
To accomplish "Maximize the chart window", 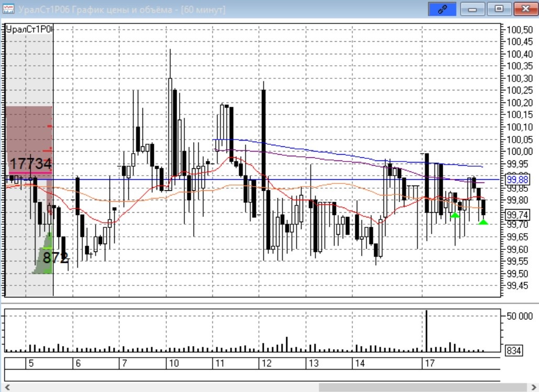I will point(499,9).
